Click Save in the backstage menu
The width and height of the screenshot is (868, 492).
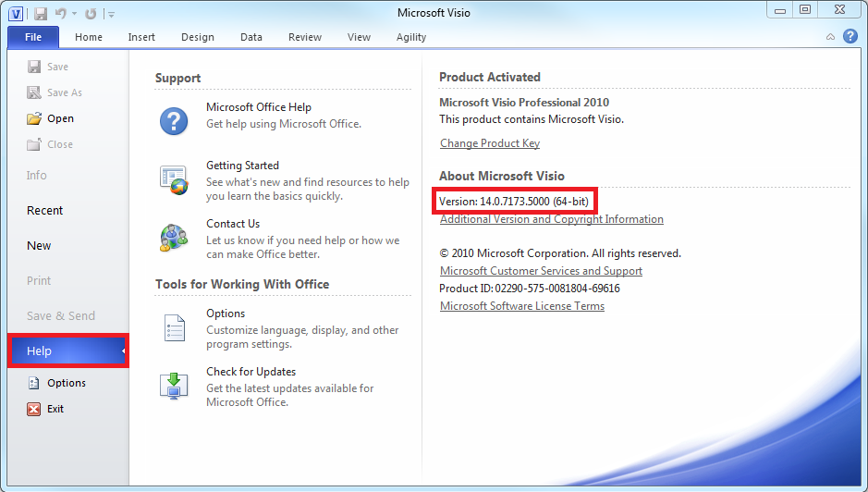pyautogui.click(x=57, y=67)
